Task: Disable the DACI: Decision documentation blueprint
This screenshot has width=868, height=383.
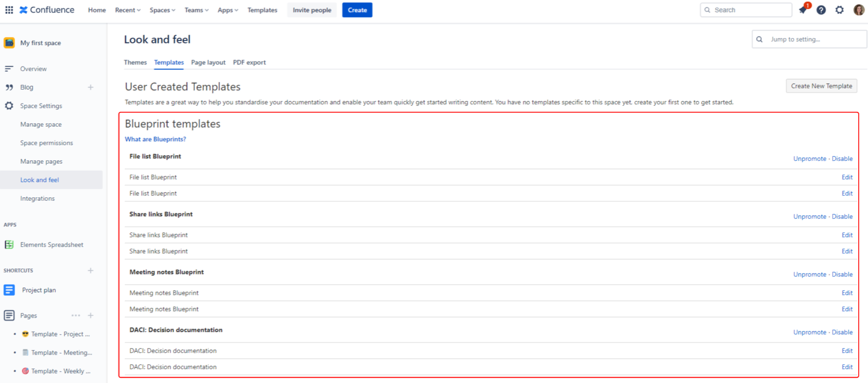Action: point(842,332)
